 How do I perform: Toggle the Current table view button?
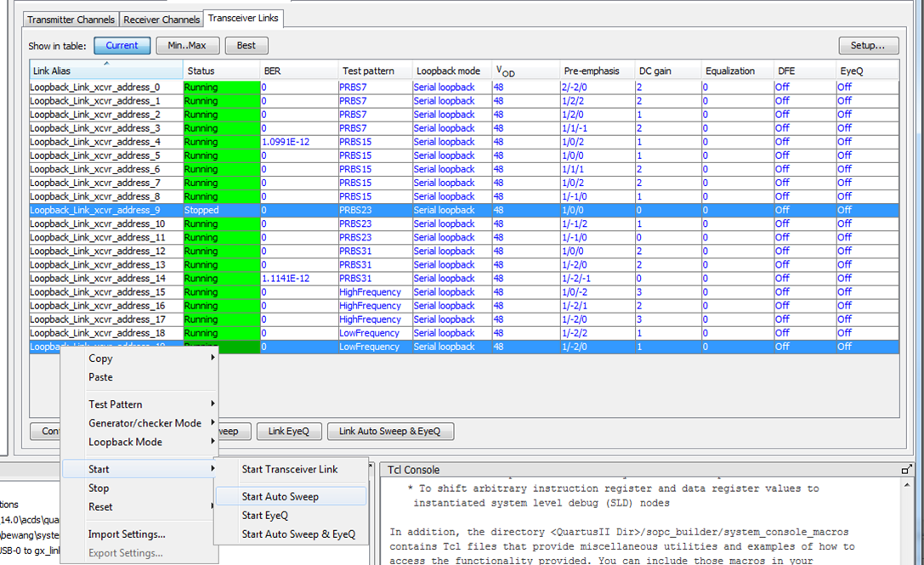pos(122,46)
